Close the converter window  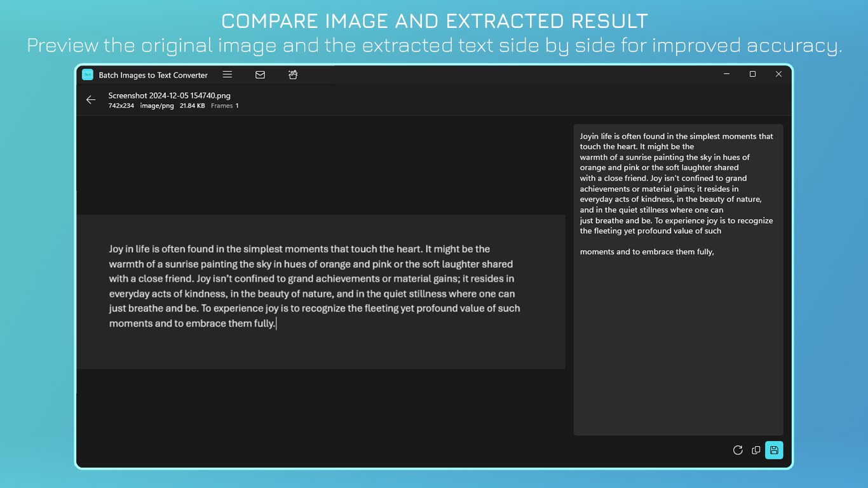[778, 74]
